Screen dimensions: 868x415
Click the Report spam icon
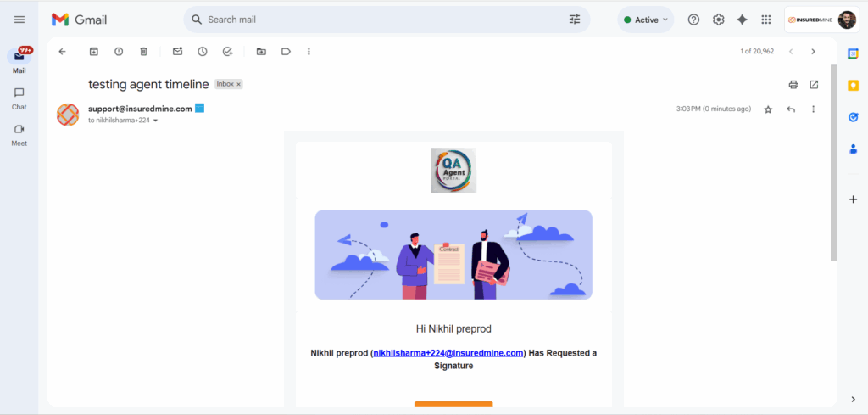pyautogui.click(x=119, y=52)
